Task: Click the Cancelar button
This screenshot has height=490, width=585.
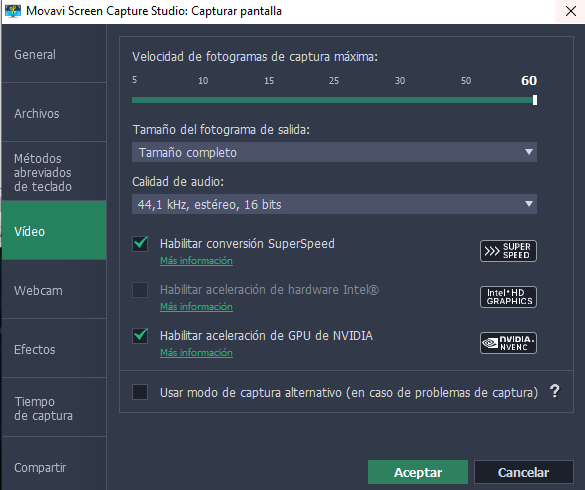Action: pos(523,472)
